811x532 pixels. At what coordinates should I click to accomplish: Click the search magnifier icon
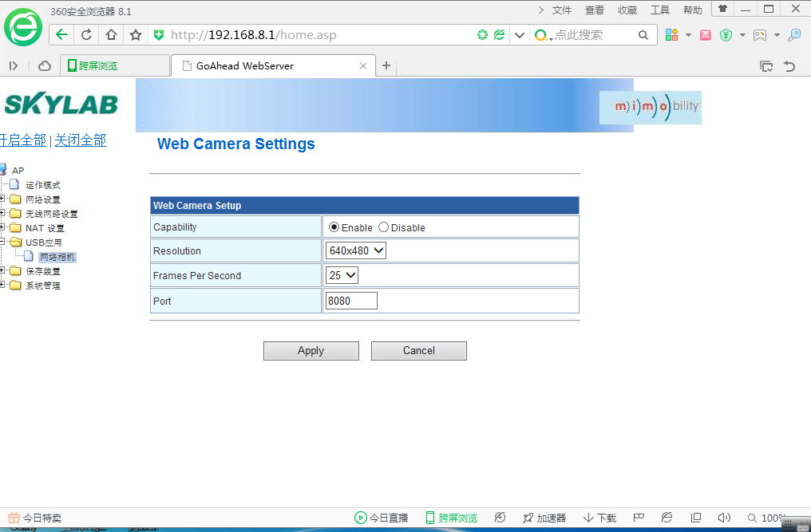(643, 35)
